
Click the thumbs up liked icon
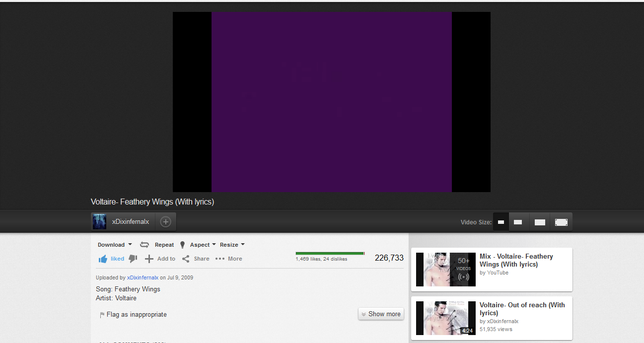tap(103, 258)
